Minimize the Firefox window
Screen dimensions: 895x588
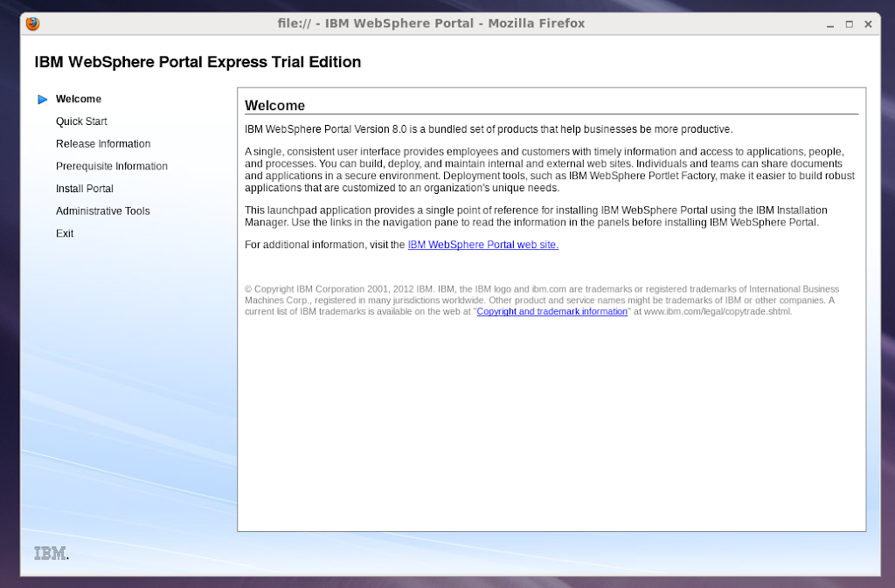pyautogui.click(x=830, y=24)
